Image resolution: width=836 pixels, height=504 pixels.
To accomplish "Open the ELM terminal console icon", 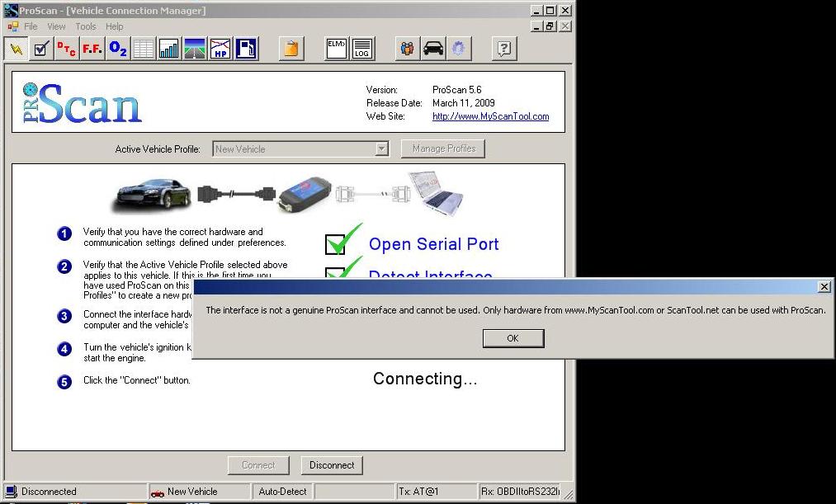I will (x=337, y=49).
